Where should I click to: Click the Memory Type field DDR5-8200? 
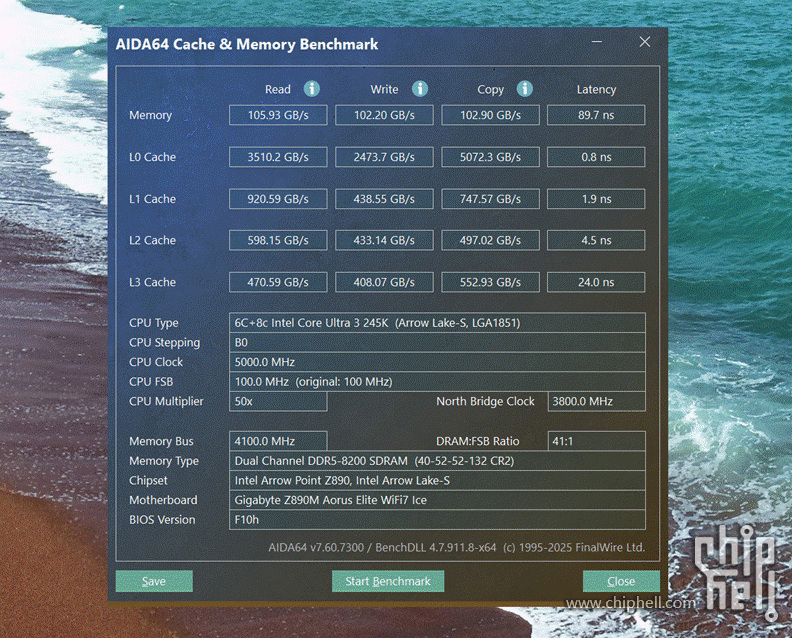pos(437,461)
